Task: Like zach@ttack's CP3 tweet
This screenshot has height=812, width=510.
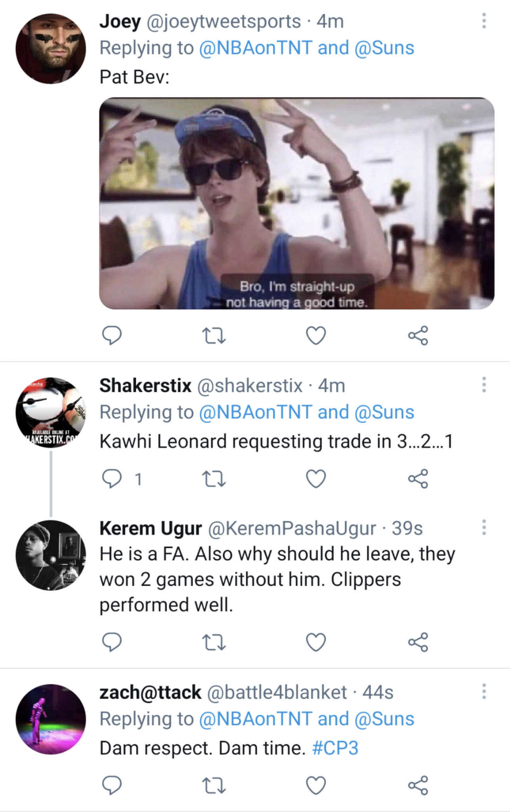Action: click(316, 785)
